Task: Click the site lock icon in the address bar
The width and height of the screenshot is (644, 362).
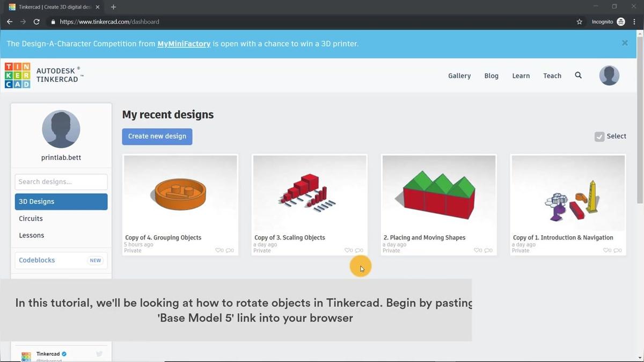Action: [x=53, y=22]
